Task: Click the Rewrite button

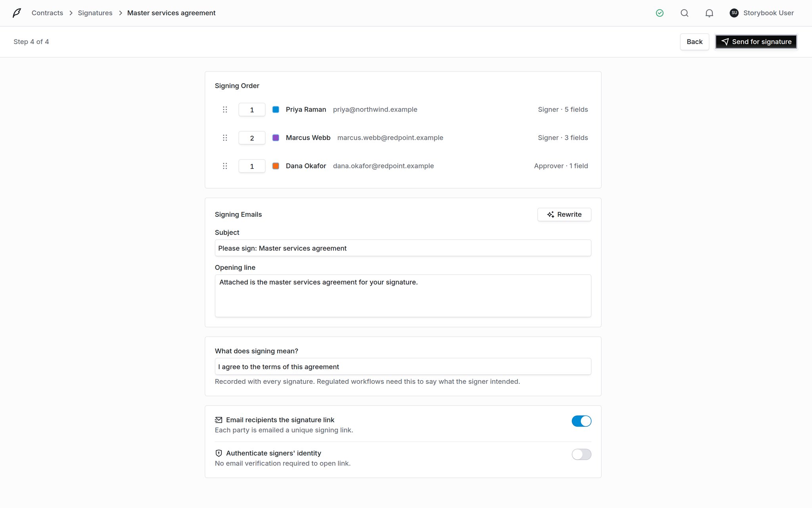Action: point(564,214)
